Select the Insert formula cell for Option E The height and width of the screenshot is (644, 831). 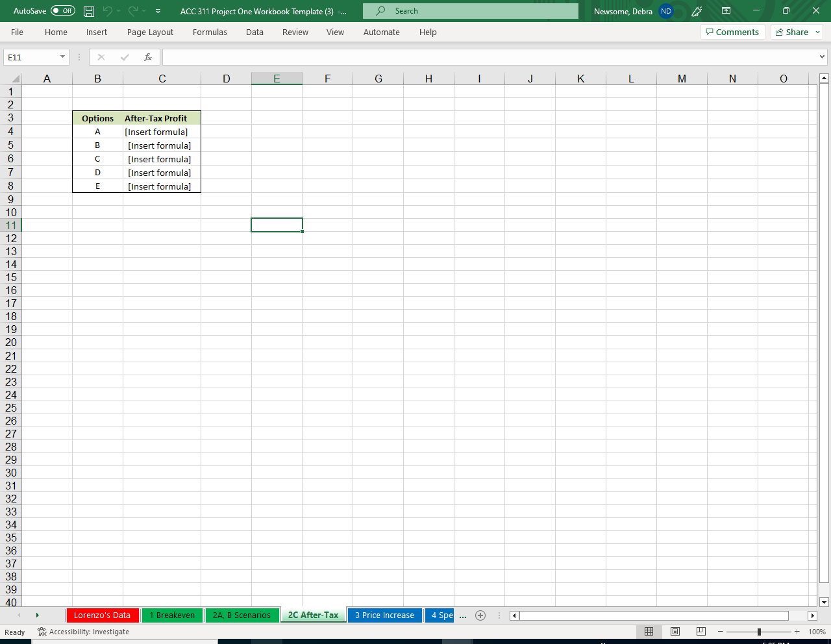pyautogui.click(x=162, y=186)
